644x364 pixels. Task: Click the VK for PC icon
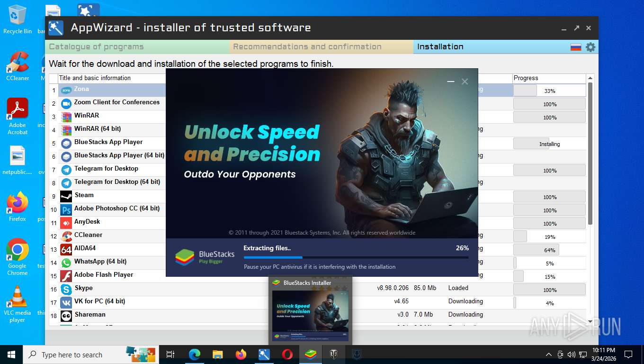66,302
